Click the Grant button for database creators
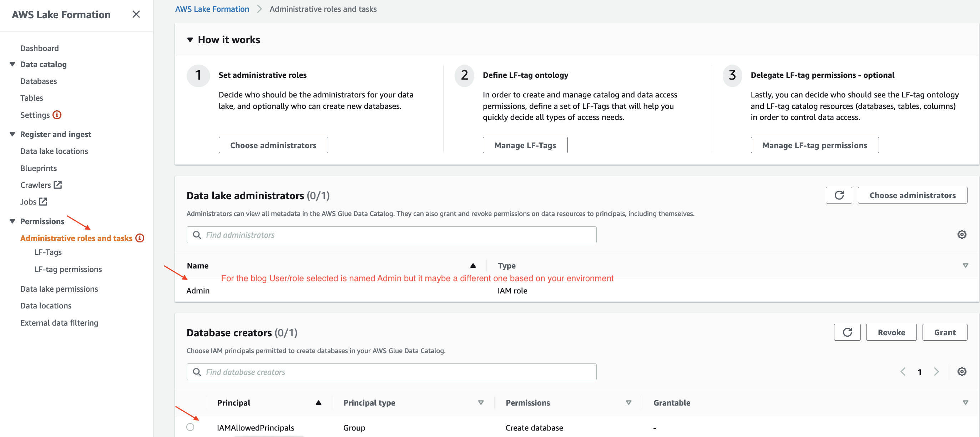Image resolution: width=980 pixels, height=437 pixels. pyautogui.click(x=944, y=332)
